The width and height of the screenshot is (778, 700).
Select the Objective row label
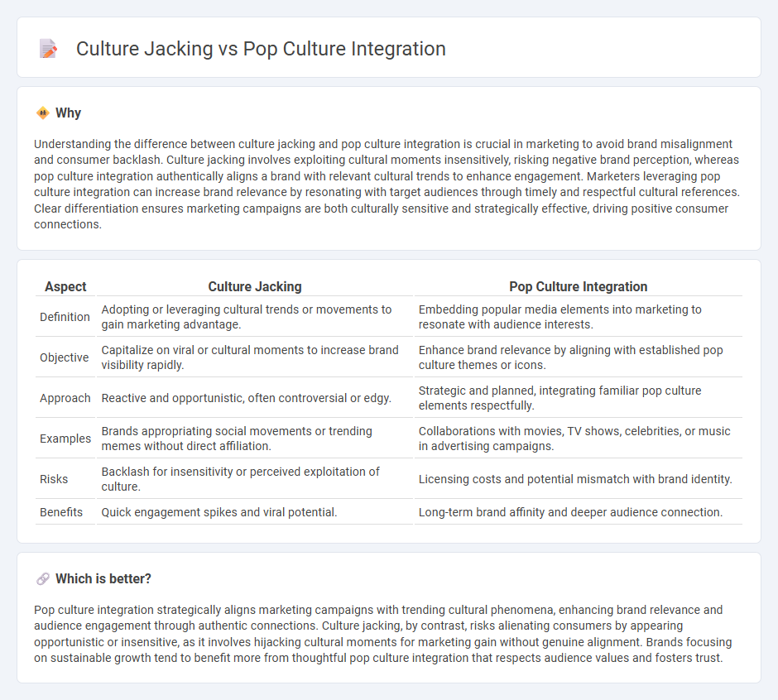pos(64,357)
